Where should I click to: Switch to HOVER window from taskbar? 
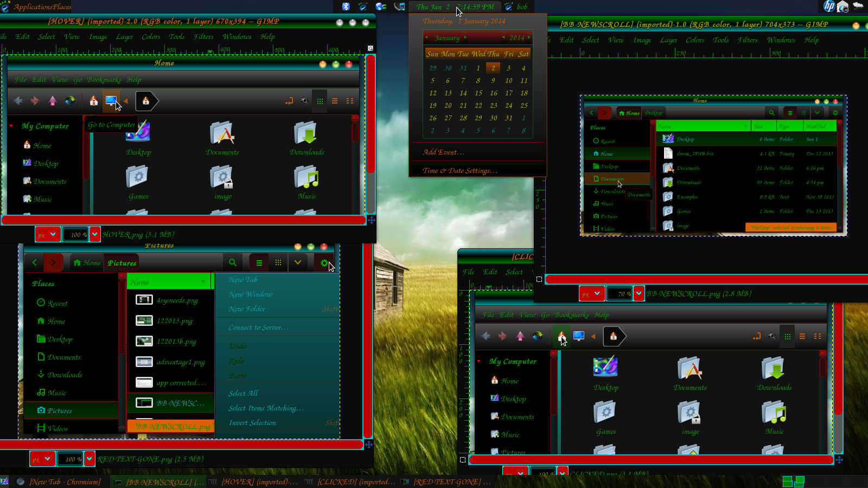click(x=253, y=481)
